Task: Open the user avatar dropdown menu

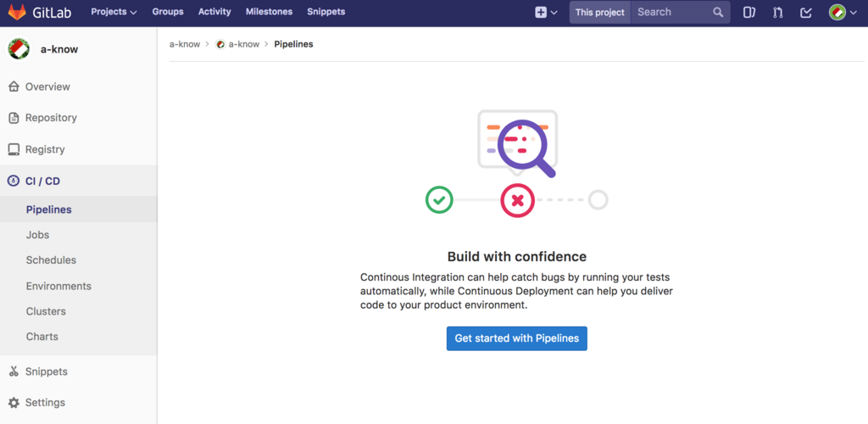Action: pos(843,12)
